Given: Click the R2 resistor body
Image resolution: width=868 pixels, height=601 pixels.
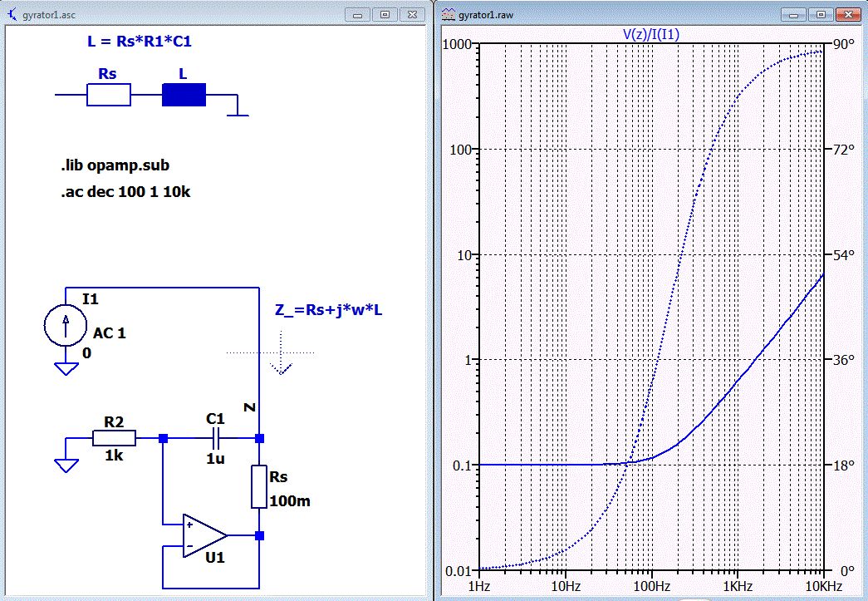Looking at the screenshot, I should click(114, 438).
